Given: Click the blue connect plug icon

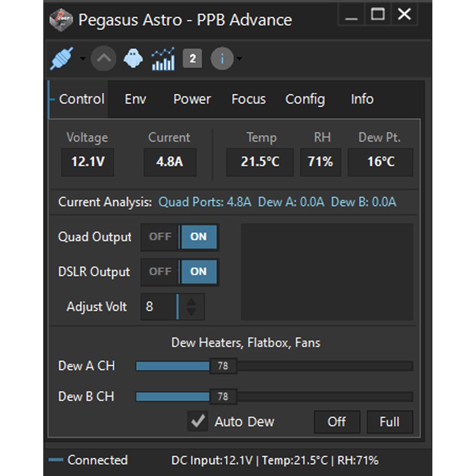Looking at the screenshot, I should 62,59.
